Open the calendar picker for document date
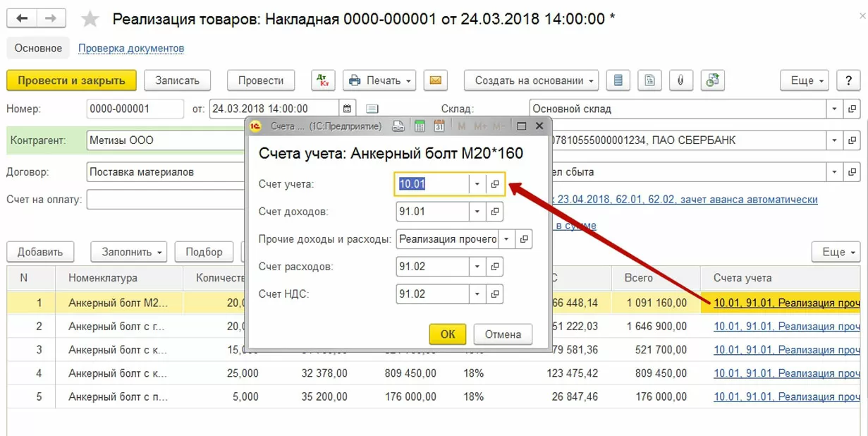 tap(347, 109)
